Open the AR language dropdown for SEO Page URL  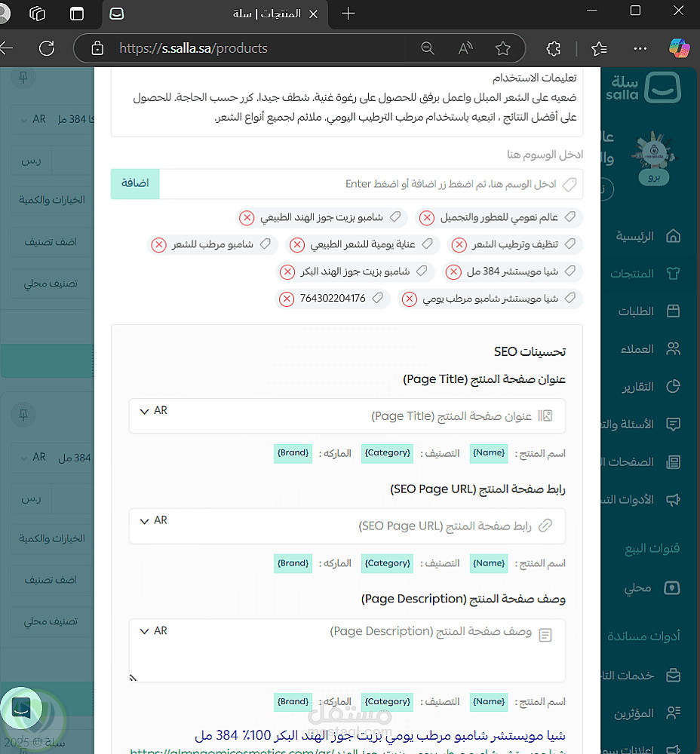pos(153,521)
